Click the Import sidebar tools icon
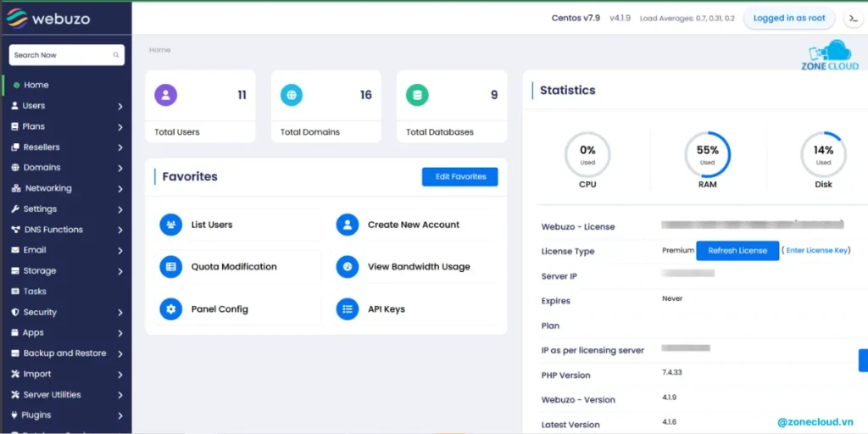The width and height of the screenshot is (868, 434). 15,374
